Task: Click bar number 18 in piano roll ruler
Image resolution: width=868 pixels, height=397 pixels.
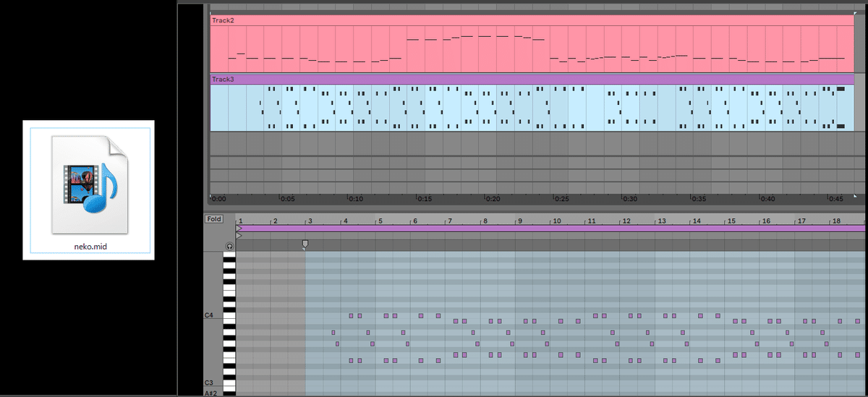Action: [x=836, y=220]
